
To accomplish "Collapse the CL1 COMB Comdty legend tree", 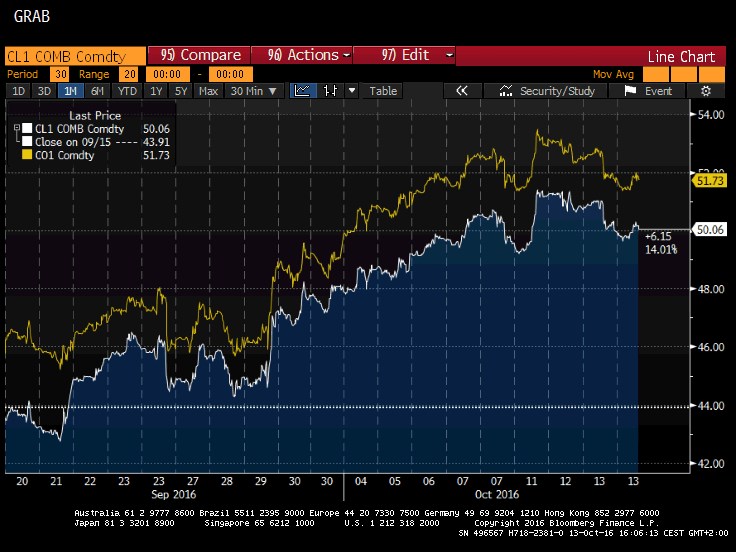I will pos(15,129).
